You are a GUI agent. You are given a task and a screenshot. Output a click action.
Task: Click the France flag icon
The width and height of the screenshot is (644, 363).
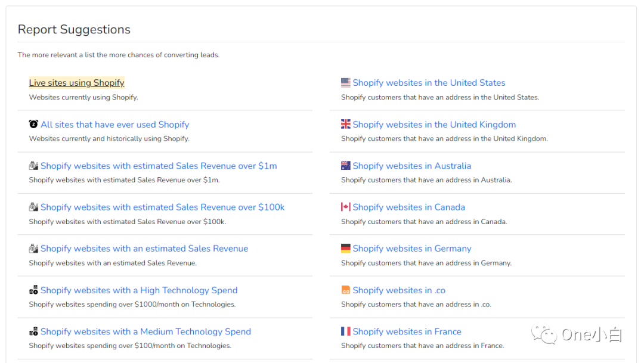tap(346, 331)
